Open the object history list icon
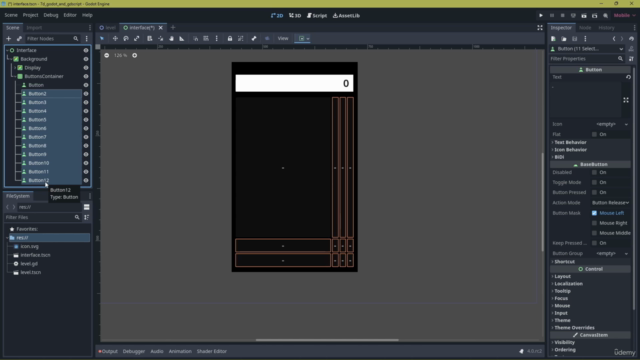The height and width of the screenshot is (360, 640). (x=631, y=39)
